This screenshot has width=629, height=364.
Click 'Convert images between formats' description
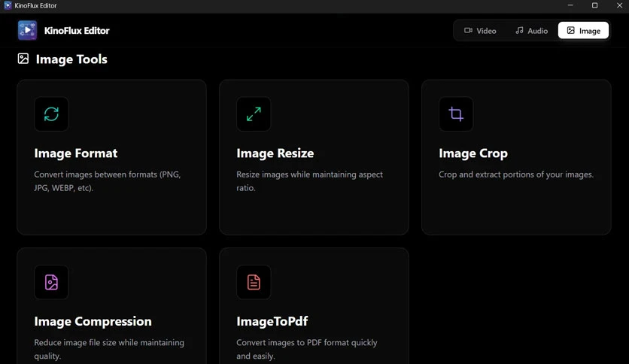(x=108, y=181)
